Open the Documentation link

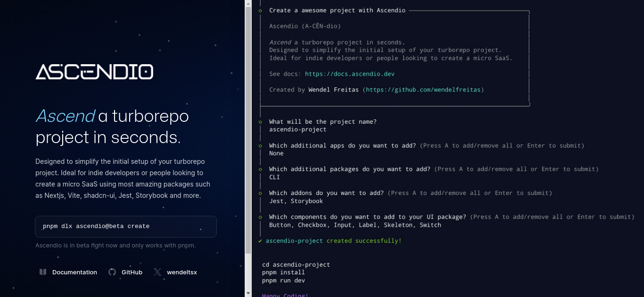[69, 272]
